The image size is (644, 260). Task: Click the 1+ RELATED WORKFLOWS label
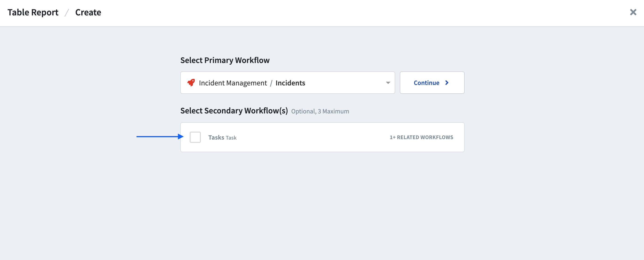coord(421,137)
